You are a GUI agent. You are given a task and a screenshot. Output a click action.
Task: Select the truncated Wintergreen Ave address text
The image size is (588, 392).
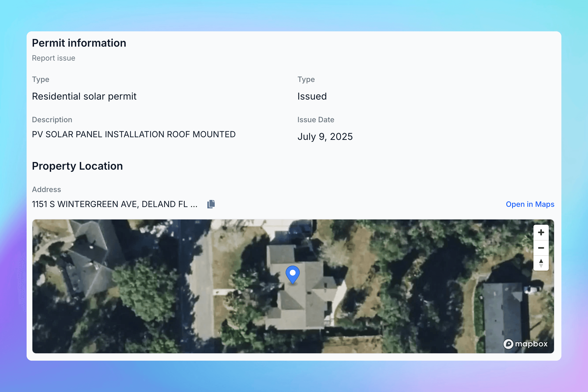click(x=114, y=204)
